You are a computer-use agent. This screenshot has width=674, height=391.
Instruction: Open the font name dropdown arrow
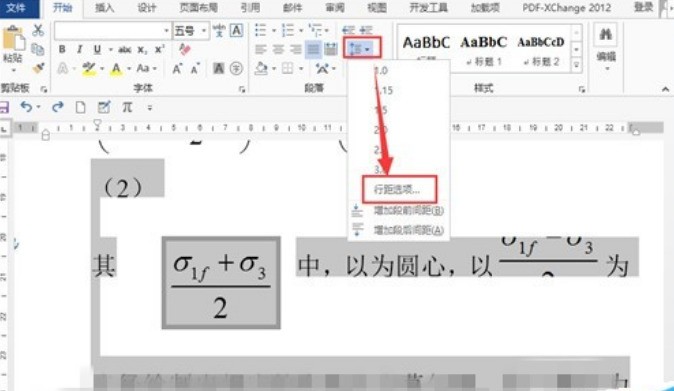[x=166, y=31]
